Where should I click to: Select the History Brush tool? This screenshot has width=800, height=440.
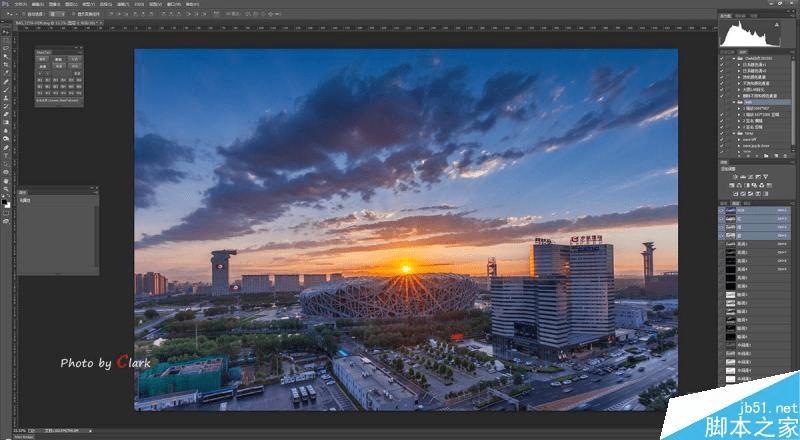point(7,106)
